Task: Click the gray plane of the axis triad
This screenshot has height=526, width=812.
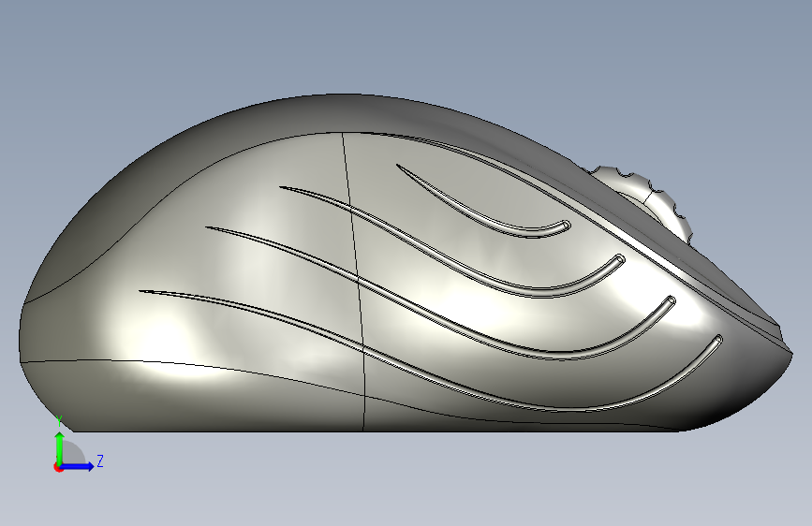Action: tap(74, 452)
